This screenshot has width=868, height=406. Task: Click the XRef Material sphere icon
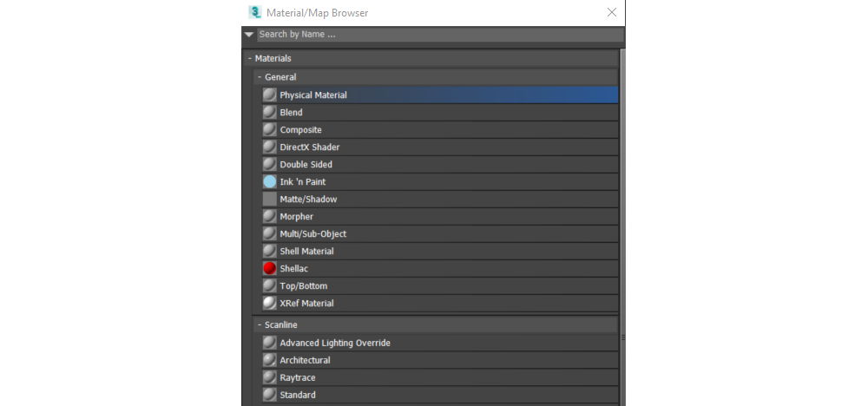pos(270,304)
